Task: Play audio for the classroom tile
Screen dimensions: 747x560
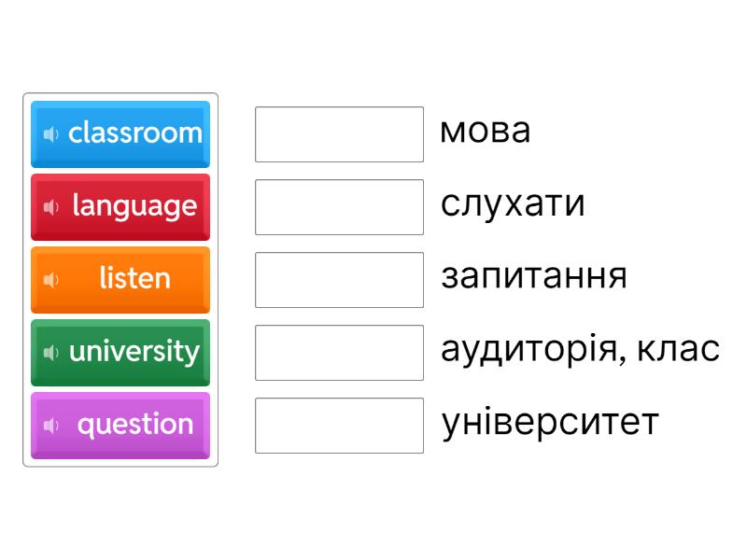Action: click(x=51, y=133)
